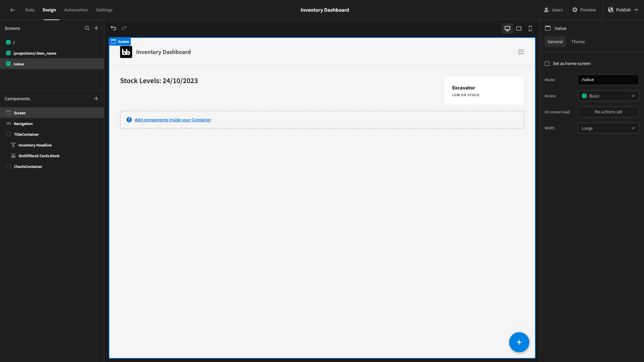Open the Access role dropdown
This screenshot has height=362, width=644.
click(608, 96)
